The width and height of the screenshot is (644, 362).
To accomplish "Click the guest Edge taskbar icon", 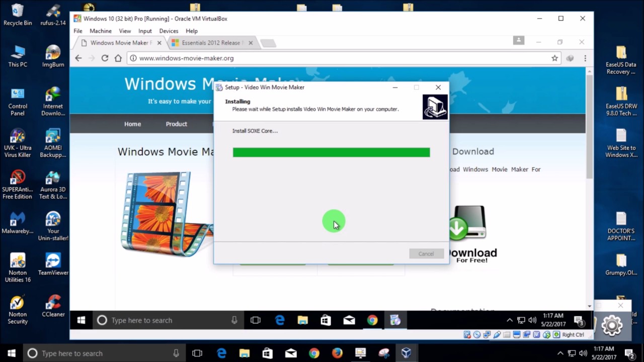I will [279, 320].
